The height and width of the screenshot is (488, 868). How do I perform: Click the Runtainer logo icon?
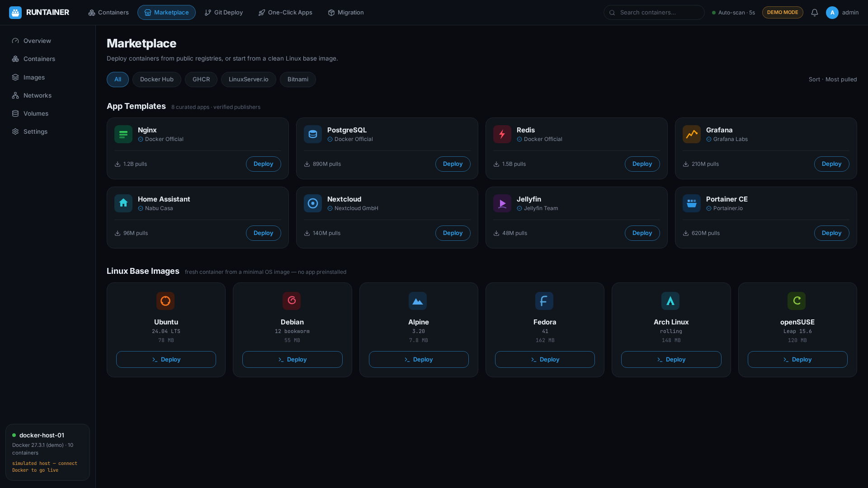(15, 13)
